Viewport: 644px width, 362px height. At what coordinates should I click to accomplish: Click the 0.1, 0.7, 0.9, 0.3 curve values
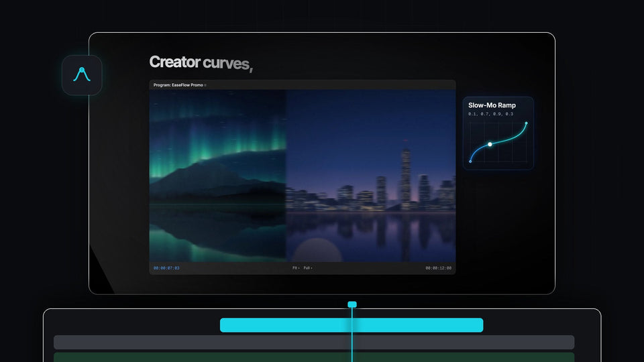(x=490, y=114)
